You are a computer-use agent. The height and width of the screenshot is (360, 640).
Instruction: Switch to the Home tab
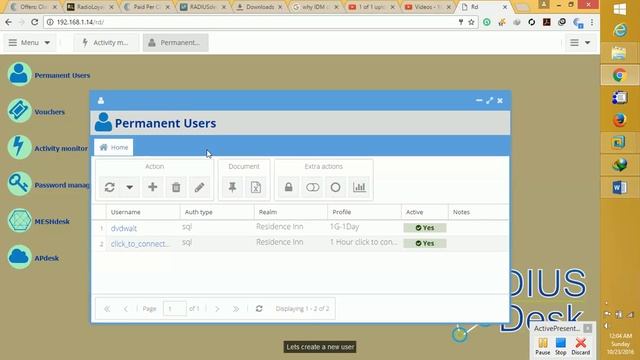coord(113,147)
